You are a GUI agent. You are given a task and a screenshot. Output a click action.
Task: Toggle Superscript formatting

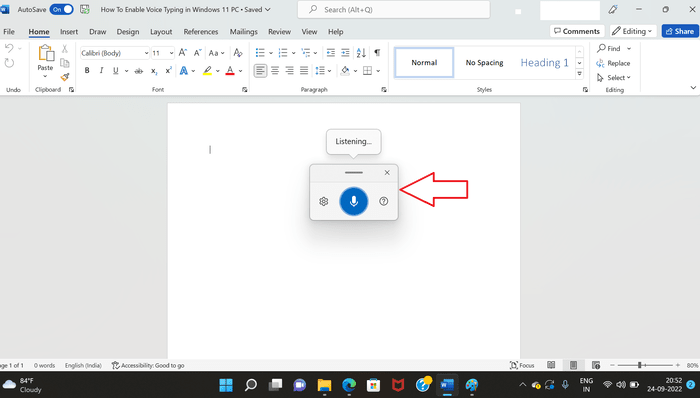(x=168, y=70)
